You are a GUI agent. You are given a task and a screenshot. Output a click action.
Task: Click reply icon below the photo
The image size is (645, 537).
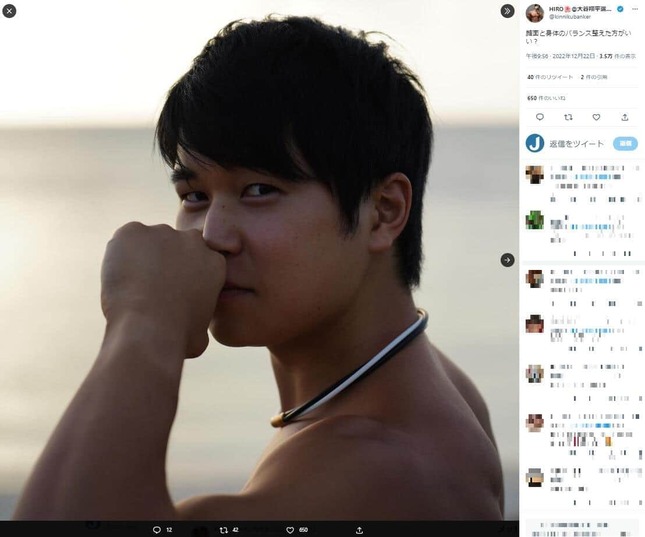tap(156, 530)
